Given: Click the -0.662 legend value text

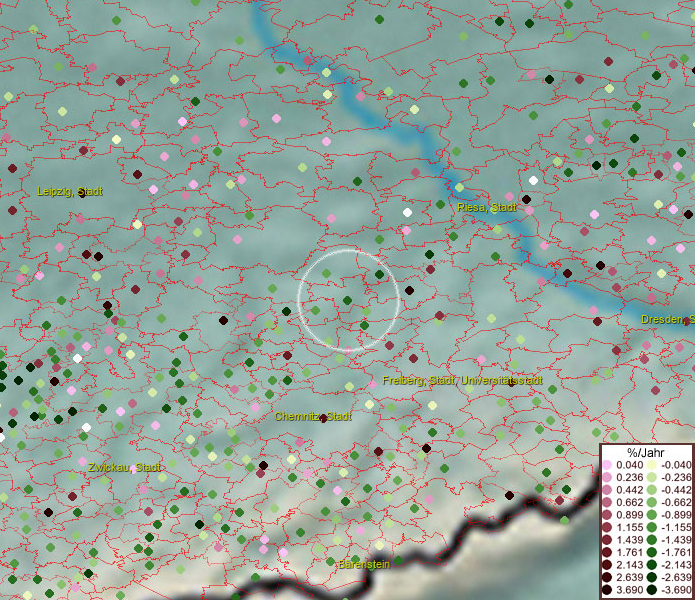Looking at the screenshot, I should coord(676,503).
